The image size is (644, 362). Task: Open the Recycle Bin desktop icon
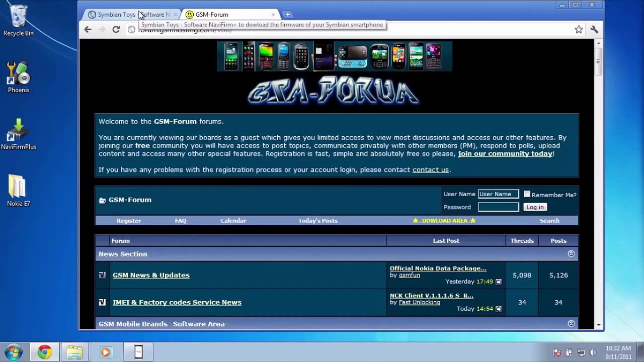coord(19,20)
